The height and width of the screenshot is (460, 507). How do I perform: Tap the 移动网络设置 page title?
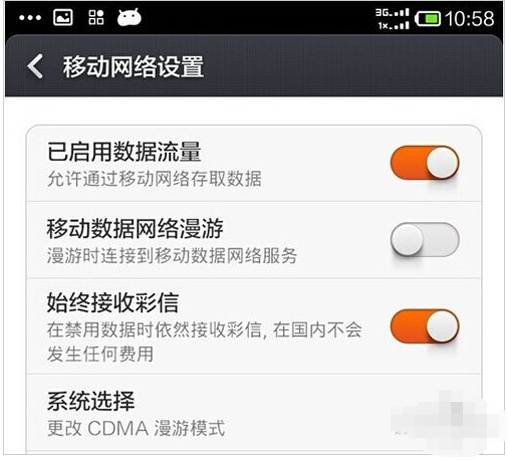pyautogui.click(x=133, y=67)
